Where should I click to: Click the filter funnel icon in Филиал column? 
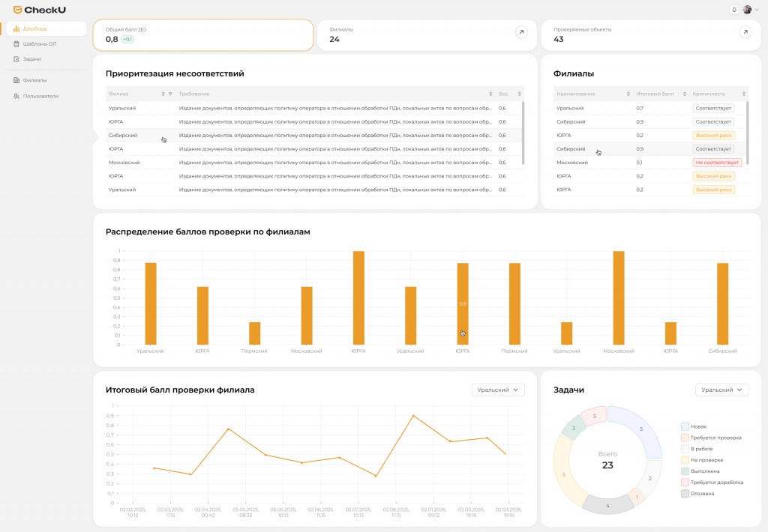pyautogui.click(x=170, y=94)
